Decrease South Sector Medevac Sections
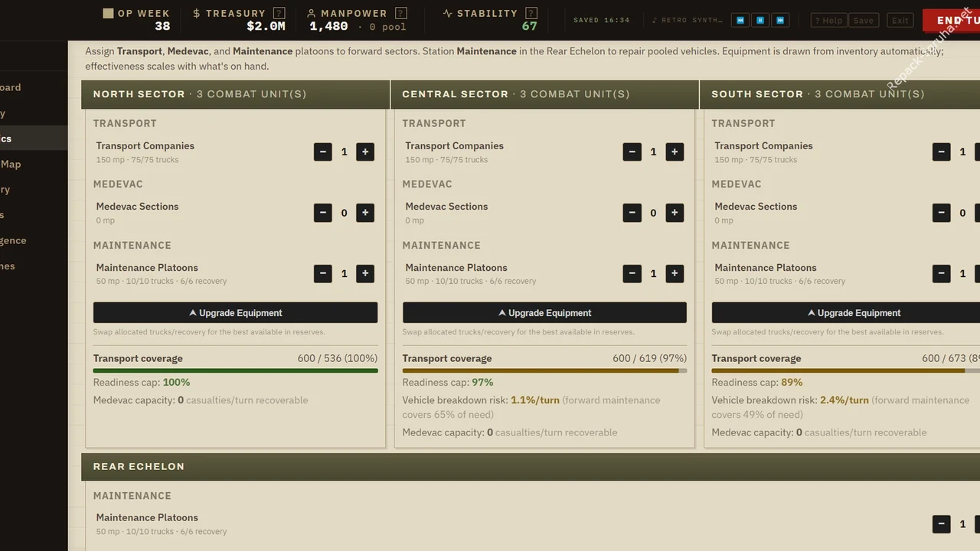 coord(942,213)
